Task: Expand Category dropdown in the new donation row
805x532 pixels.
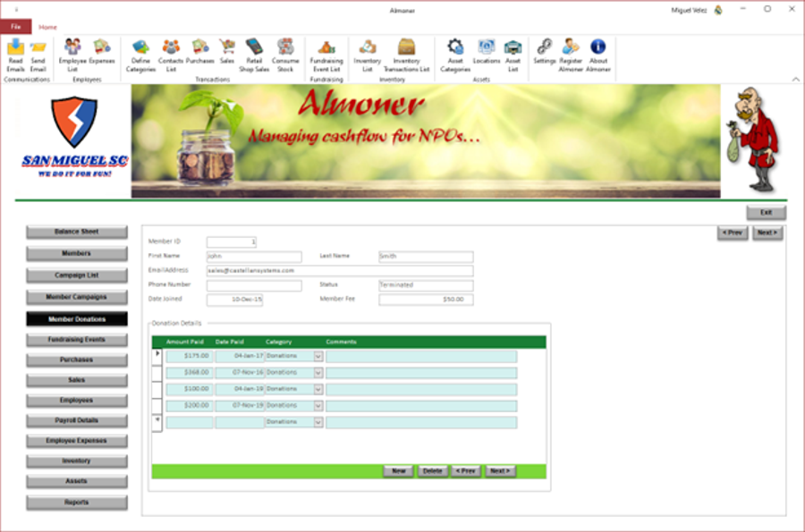Action: [x=318, y=422]
